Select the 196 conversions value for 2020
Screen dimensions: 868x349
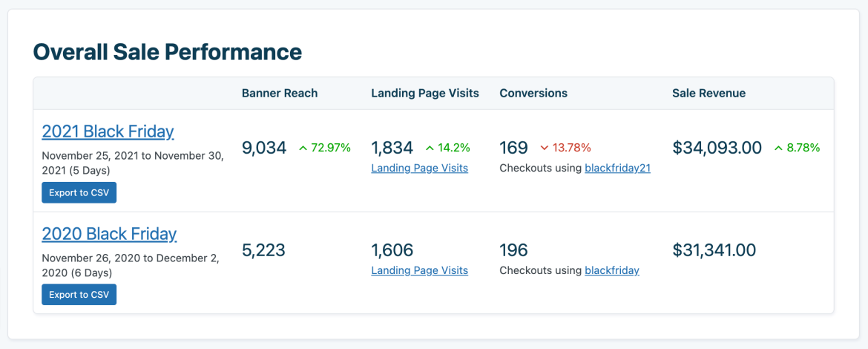point(513,250)
